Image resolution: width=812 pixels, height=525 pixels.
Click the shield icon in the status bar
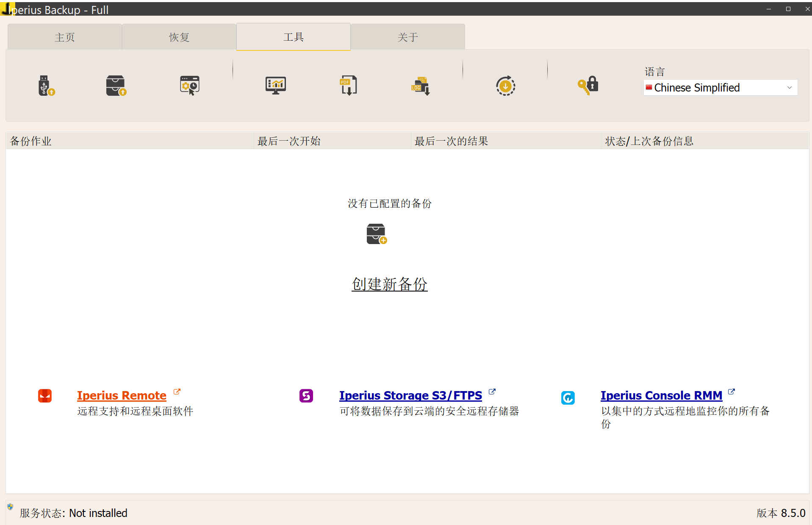coord(10,507)
